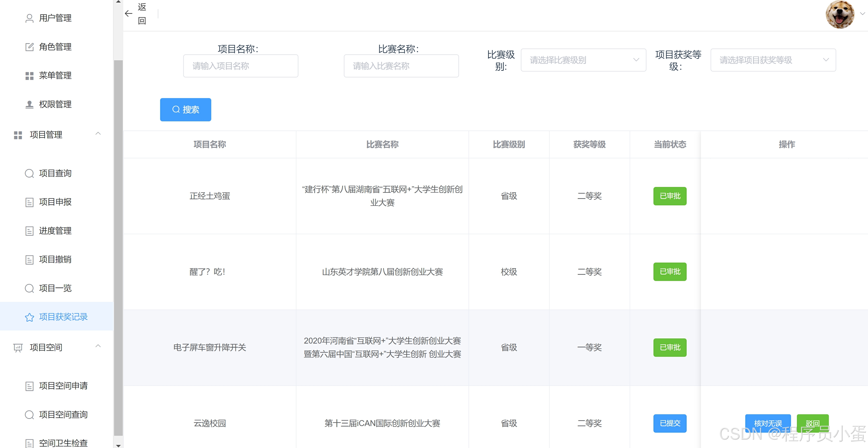The height and width of the screenshot is (448, 868).
Task: Click the project space presentation icon
Action: (x=18, y=348)
